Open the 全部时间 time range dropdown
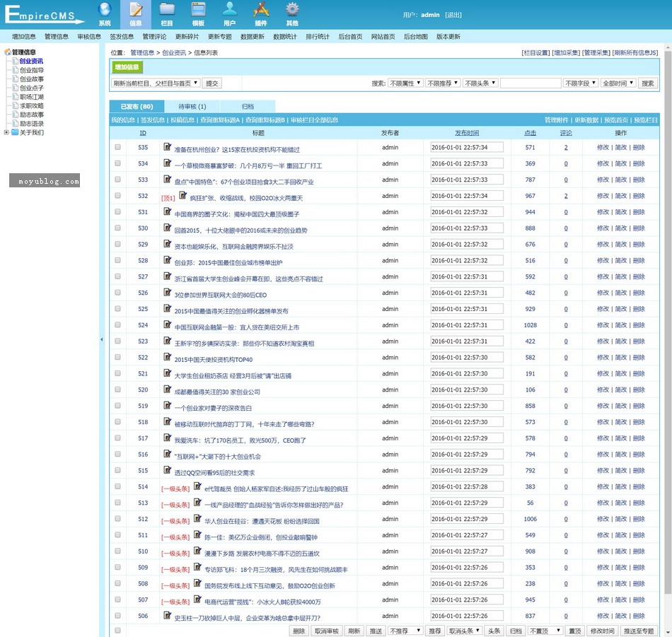Viewport: 672px width, 637px height. tap(618, 83)
